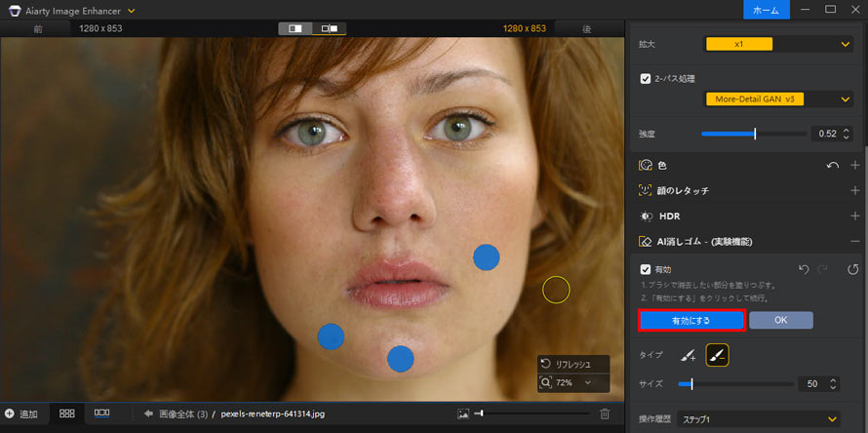Click the 強度 strength slider
Viewport: 868px width, 433px height.
click(754, 134)
